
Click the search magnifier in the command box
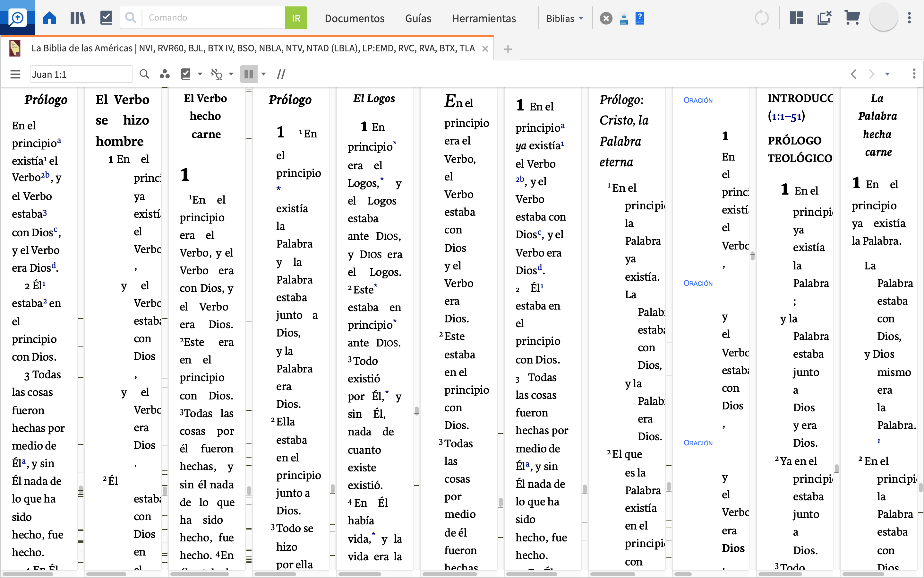point(131,18)
